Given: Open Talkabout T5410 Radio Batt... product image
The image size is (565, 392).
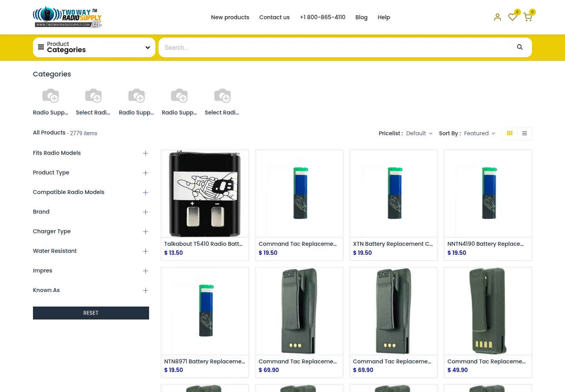Looking at the screenshot, I should (x=205, y=194).
